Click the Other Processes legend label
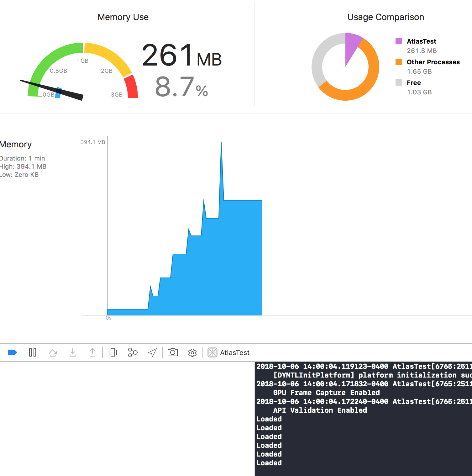This screenshot has width=472, height=476. coord(433,62)
